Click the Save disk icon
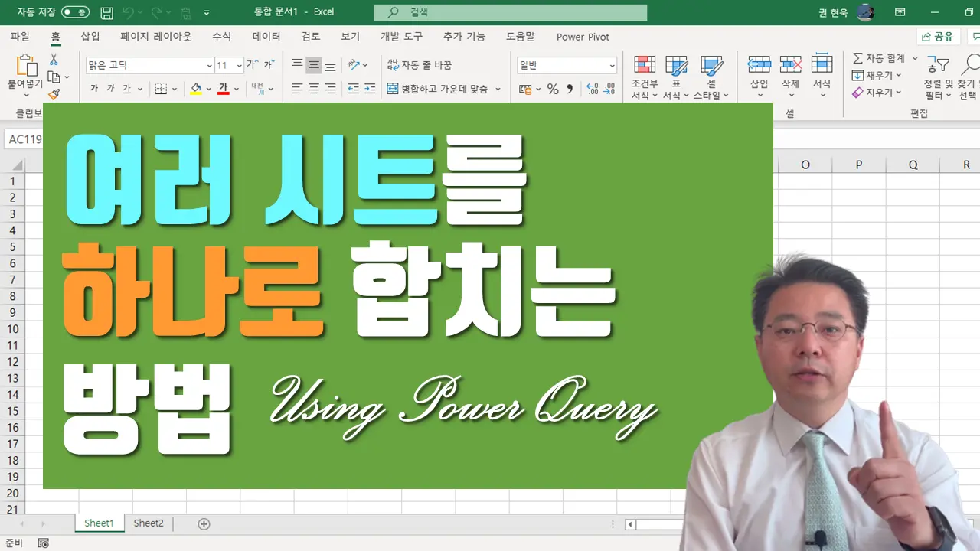980x551 pixels. [107, 13]
